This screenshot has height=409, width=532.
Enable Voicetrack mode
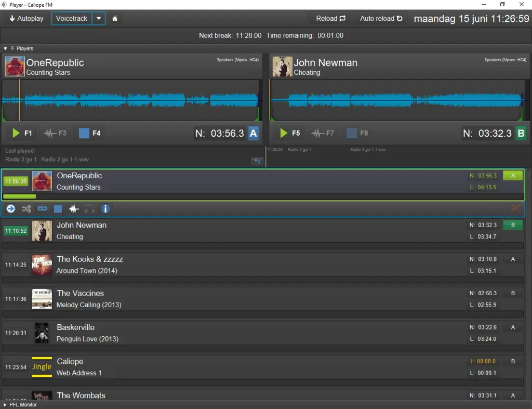click(72, 18)
